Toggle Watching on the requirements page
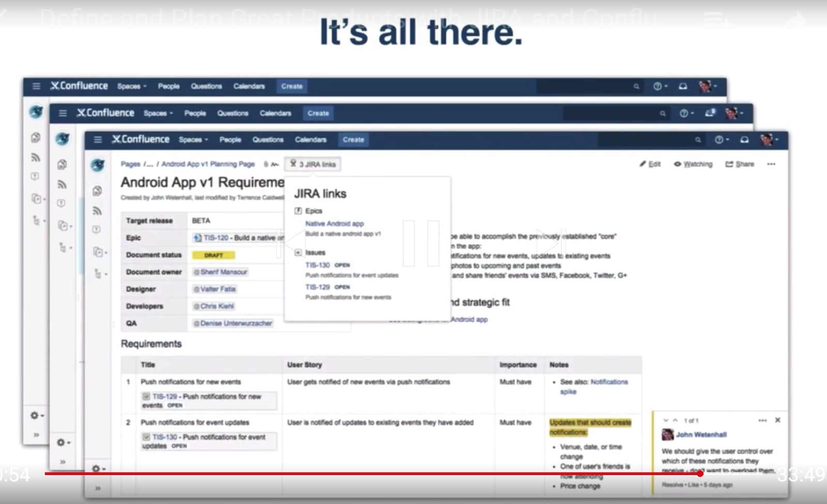The height and width of the screenshot is (504, 827). pyautogui.click(x=693, y=164)
